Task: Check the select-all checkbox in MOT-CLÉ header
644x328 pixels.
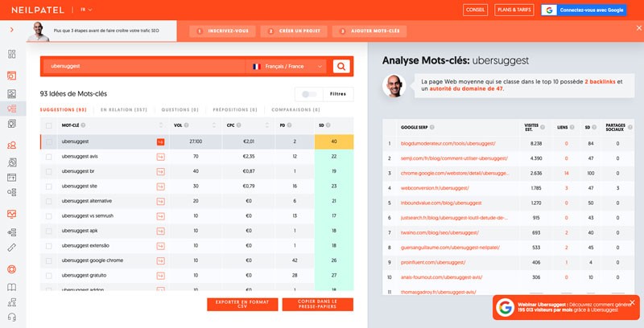Action: [49, 126]
